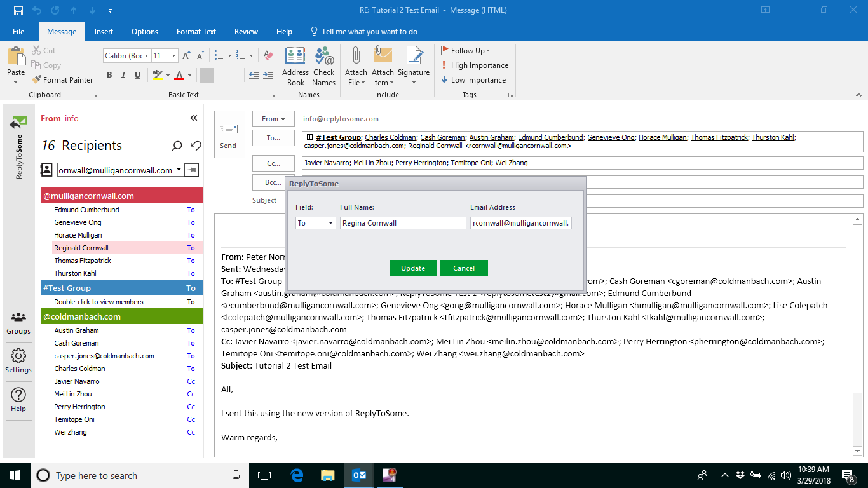Open the recipient address combo box arrow
This screenshot has width=868, height=488.
tap(179, 170)
